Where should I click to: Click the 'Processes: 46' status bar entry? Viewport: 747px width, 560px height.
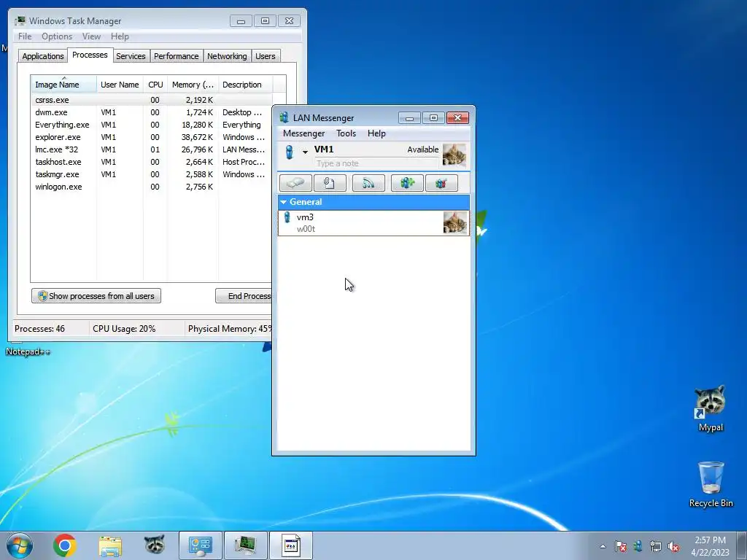click(39, 329)
